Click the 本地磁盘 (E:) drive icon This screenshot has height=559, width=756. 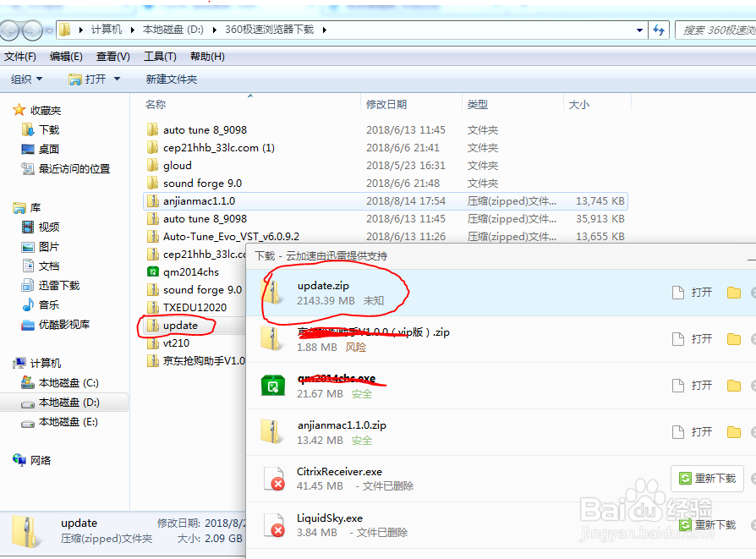click(x=28, y=423)
